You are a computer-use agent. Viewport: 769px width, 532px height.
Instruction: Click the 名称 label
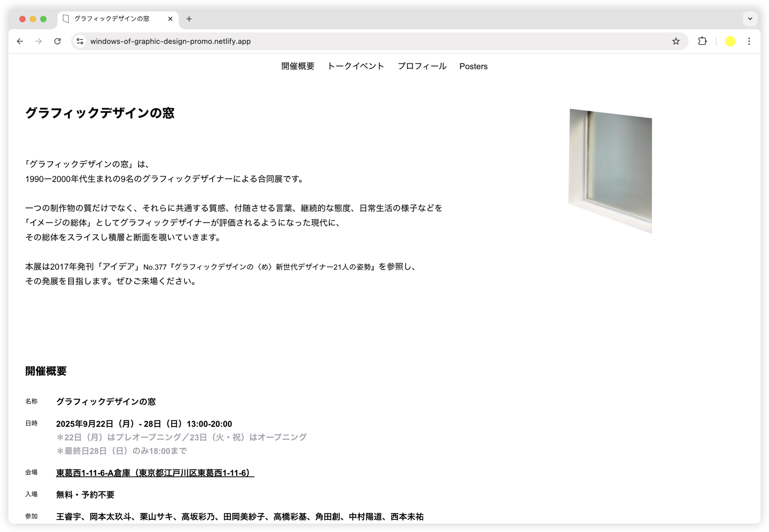(31, 401)
